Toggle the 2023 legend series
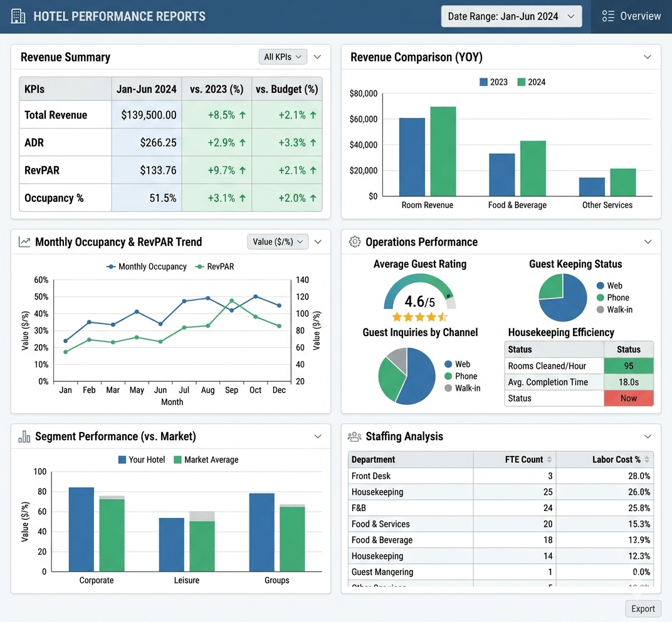The width and height of the screenshot is (672, 622). coord(494,82)
